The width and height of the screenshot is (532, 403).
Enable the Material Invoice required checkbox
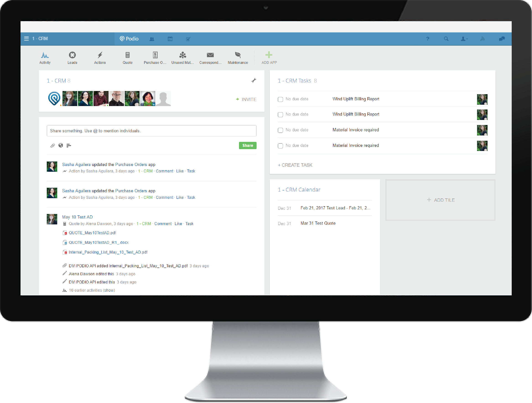tap(280, 130)
